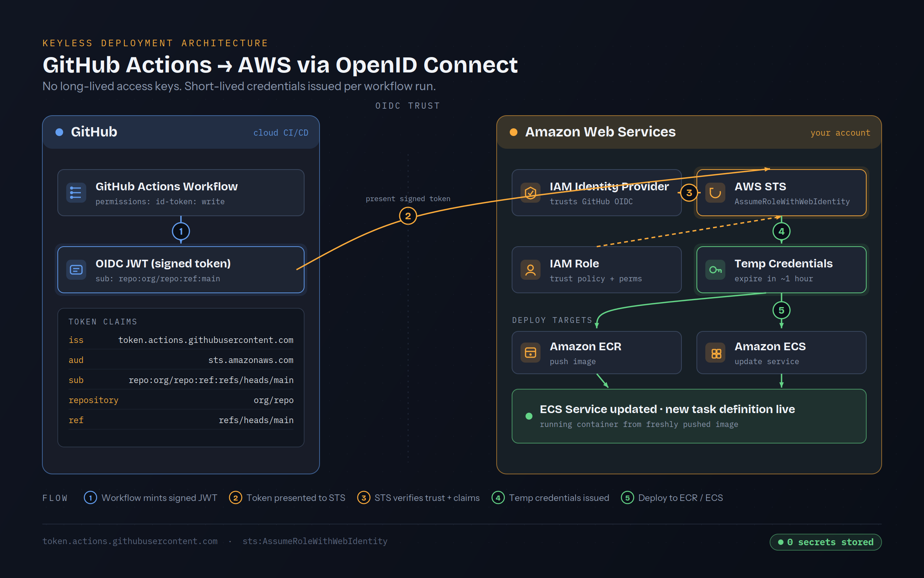The width and height of the screenshot is (924, 578).
Task: Click the ECS Service updated status banner
Action: (x=689, y=416)
